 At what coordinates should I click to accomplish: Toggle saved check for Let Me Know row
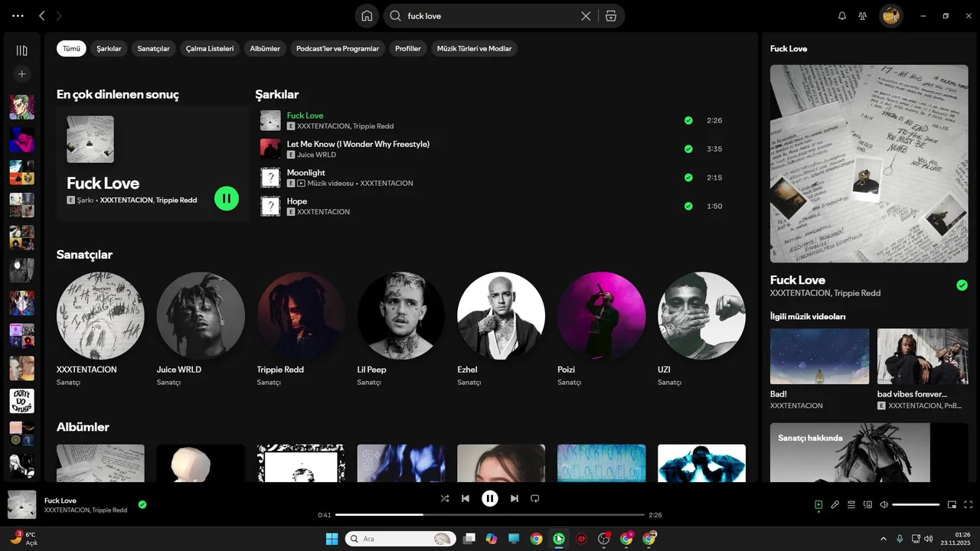click(688, 148)
